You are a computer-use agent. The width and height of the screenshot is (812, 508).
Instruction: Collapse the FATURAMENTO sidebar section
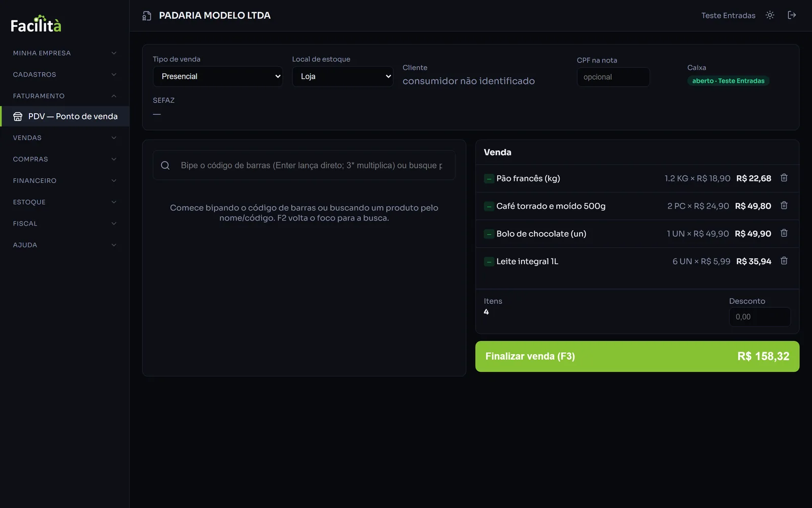tap(64, 96)
